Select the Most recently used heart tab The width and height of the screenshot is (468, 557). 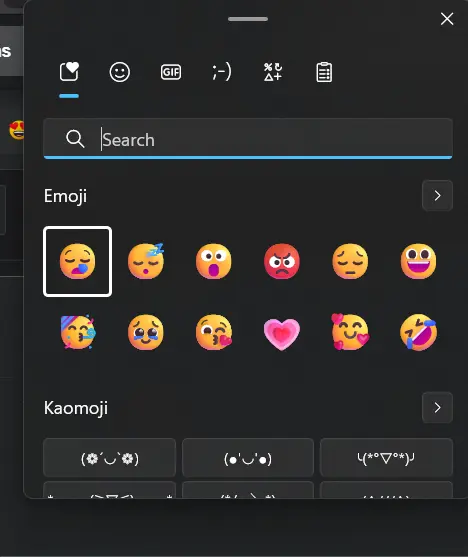[69, 72]
